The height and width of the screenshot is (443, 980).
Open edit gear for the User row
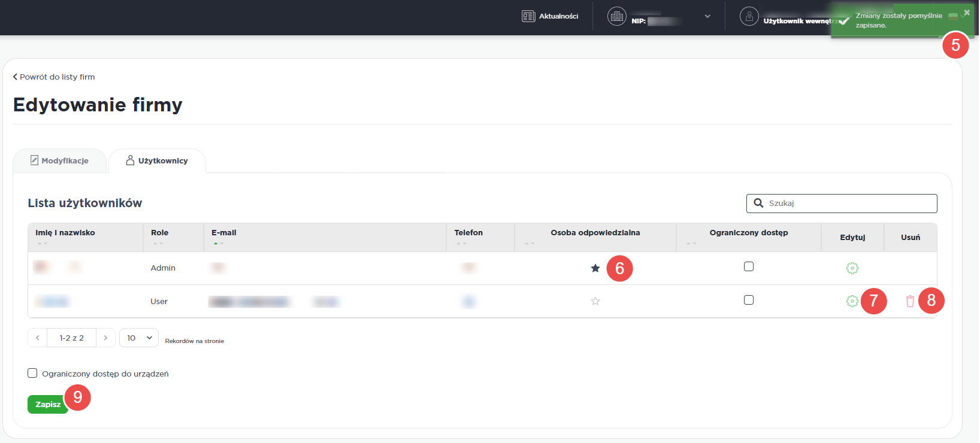(852, 301)
